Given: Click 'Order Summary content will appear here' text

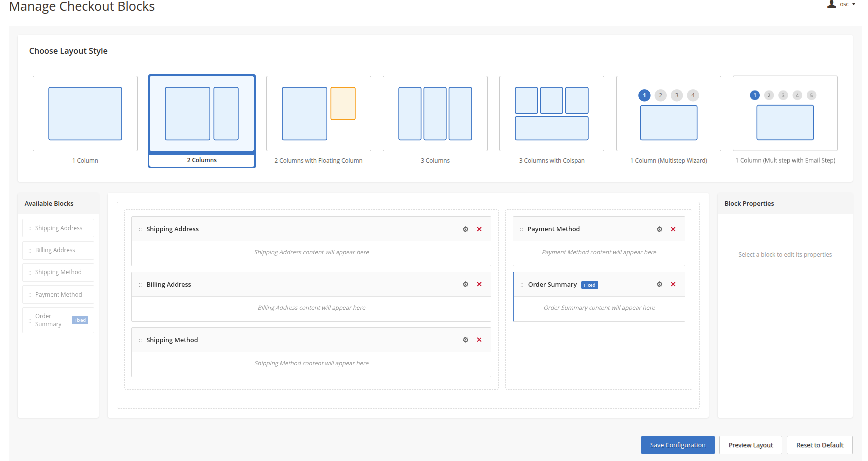Looking at the screenshot, I should [599, 308].
